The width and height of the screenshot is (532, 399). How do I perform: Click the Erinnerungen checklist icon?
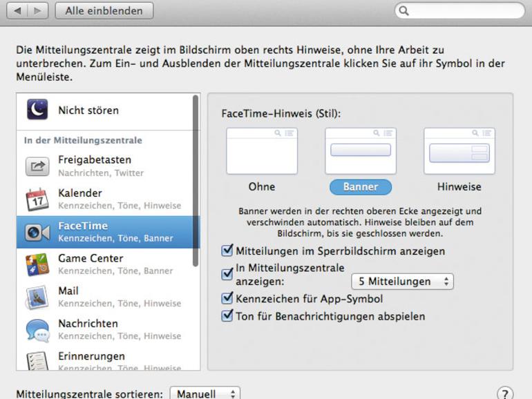(37, 361)
